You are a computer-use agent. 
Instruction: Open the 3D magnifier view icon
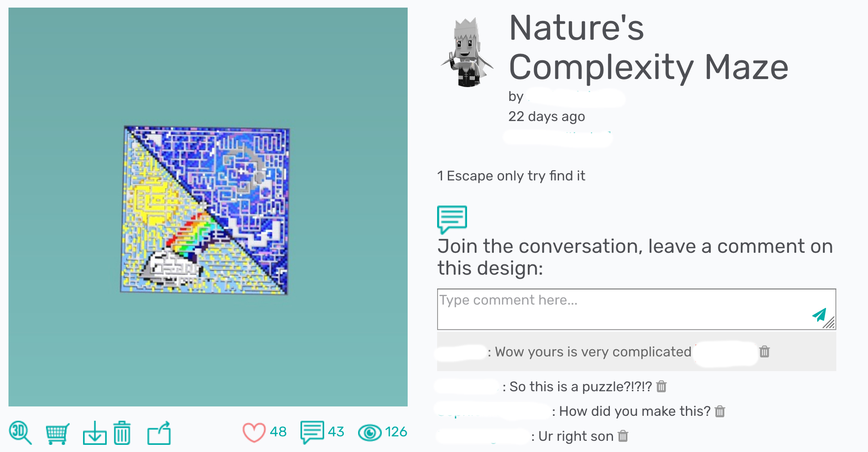(x=20, y=432)
